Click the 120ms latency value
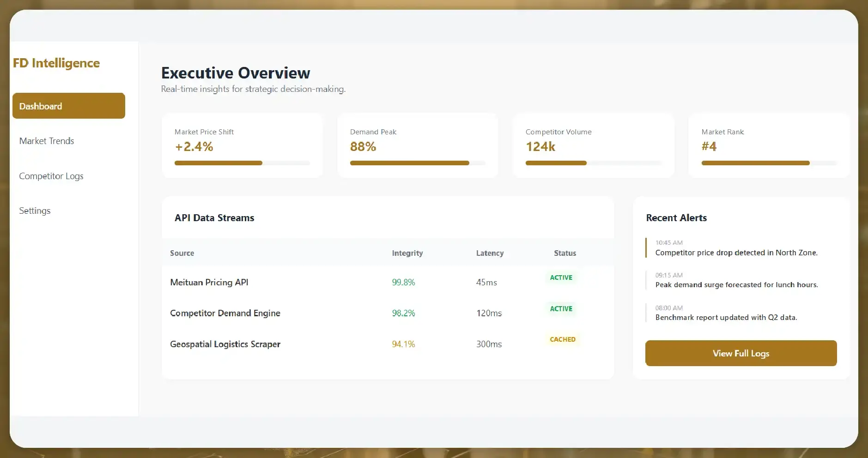 click(x=489, y=313)
